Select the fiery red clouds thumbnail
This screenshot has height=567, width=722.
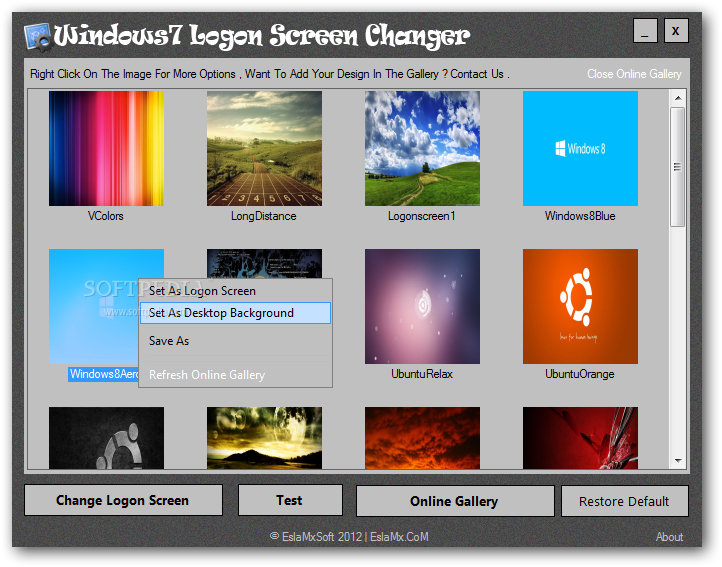(422, 438)
